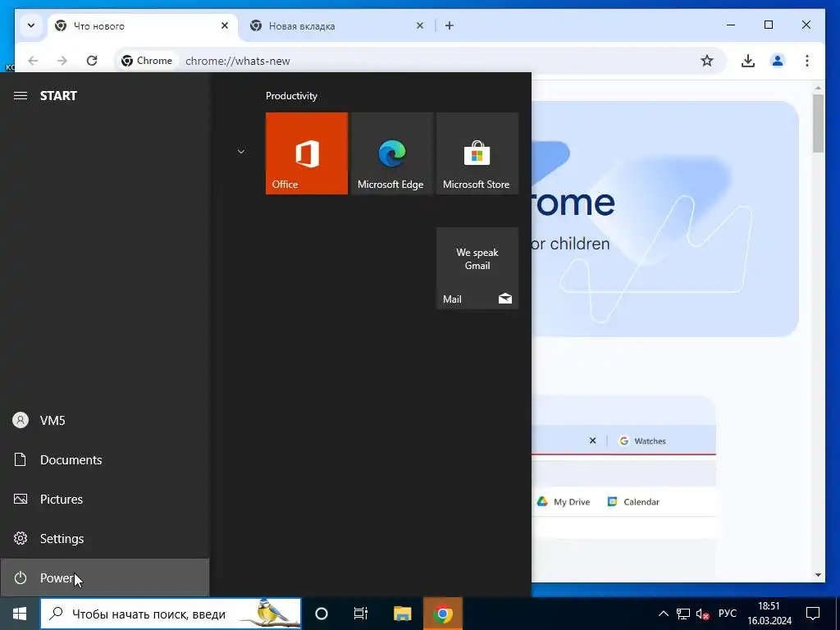Switch the РУС input language

tap(727, 614)
